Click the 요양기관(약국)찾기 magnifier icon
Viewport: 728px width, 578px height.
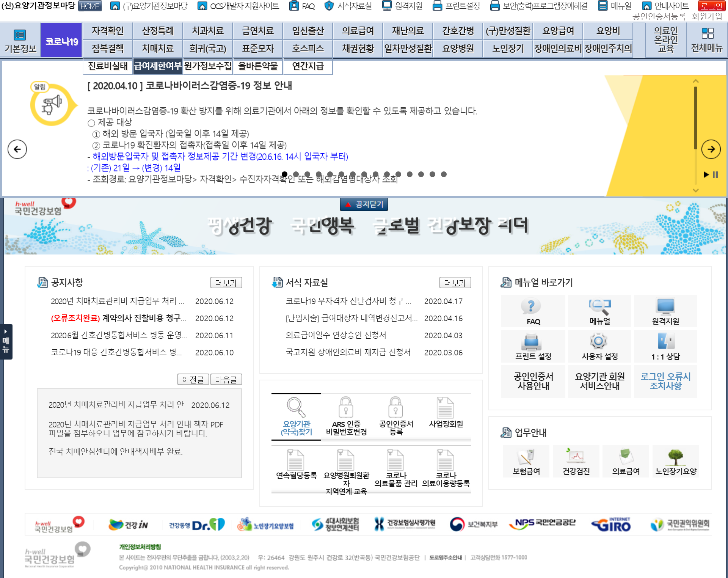[296, 407]
